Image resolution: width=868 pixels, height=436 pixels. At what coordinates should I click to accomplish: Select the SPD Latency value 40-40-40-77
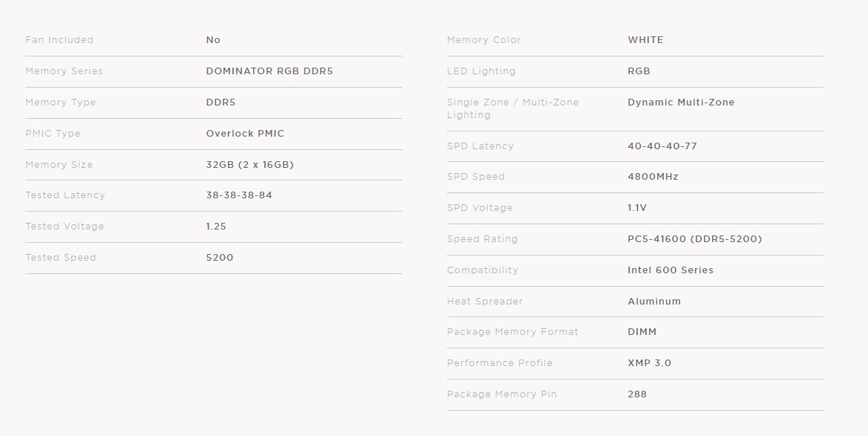pos(662,146)
